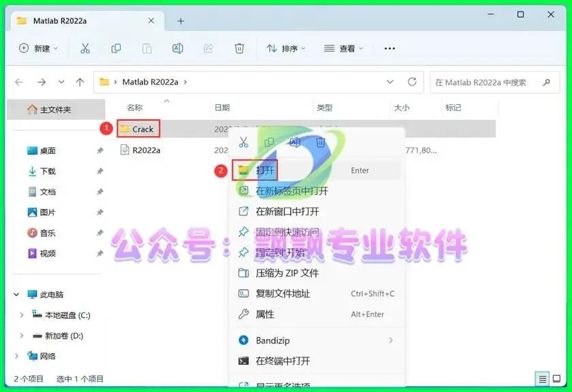Open 主文件夹 in the sidebar
572x392 pixels.
point(56,110)
